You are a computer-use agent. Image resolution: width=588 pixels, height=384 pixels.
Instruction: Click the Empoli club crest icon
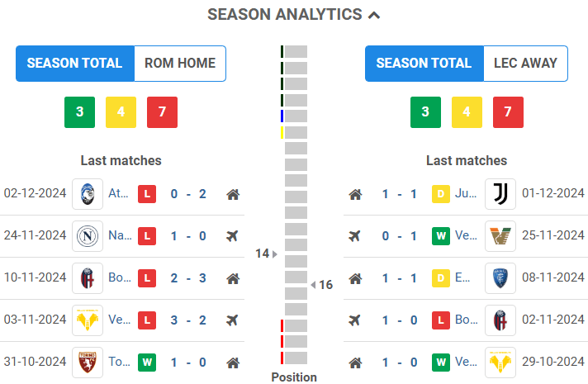[500, 278]
